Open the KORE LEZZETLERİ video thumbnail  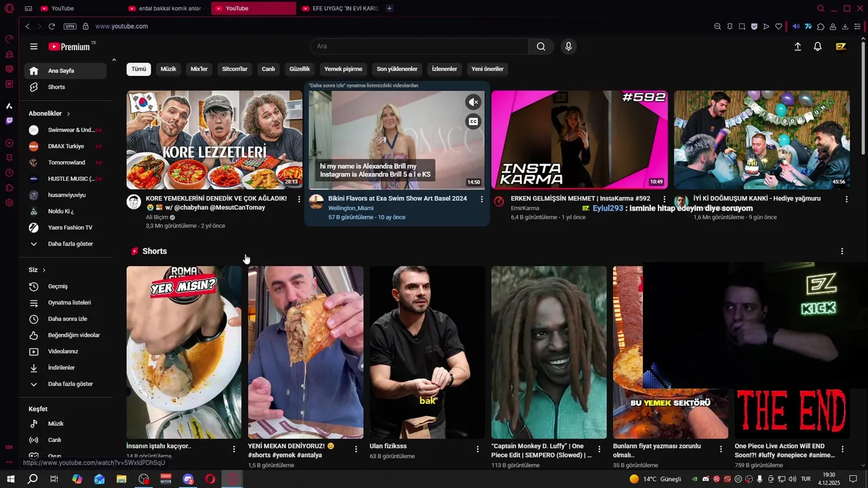pyautogui.click(x=214, y=140)
